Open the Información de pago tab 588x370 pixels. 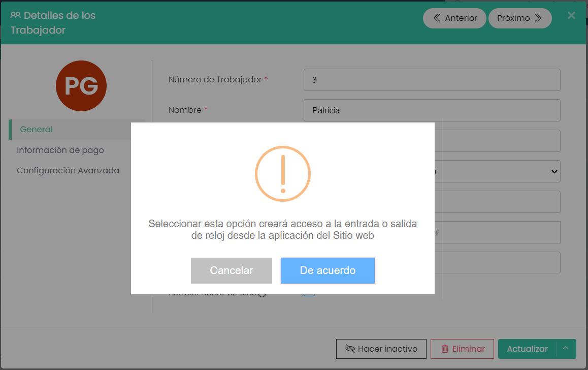coord(60,150)
